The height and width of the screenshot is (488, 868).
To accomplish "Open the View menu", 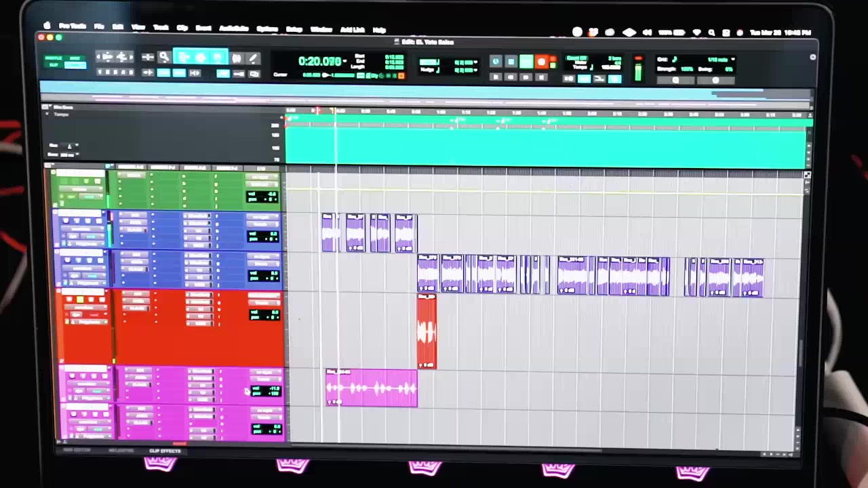I will (x=138, y=28).
